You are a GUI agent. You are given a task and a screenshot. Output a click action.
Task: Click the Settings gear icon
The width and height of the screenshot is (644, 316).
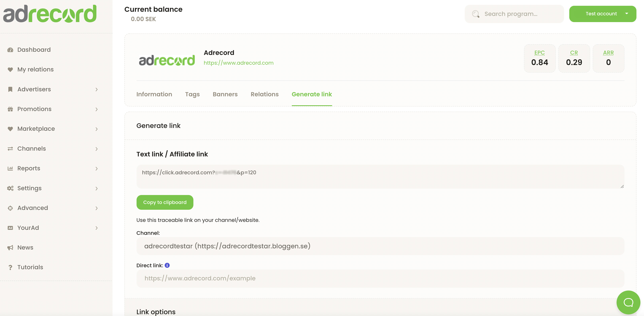pyautogui.click(x=10, y=188)
